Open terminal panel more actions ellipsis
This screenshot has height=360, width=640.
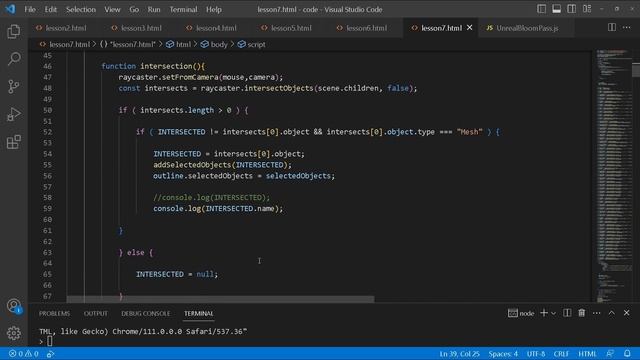coord(596,313)
